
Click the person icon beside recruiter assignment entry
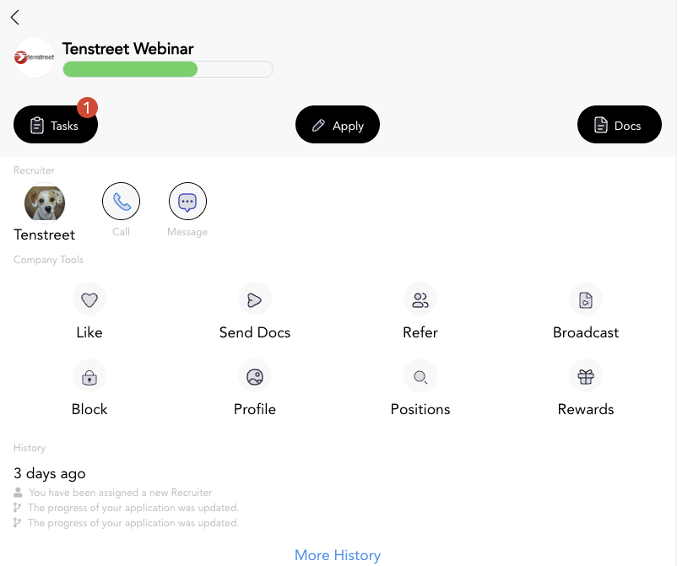click(x=18, y=492)
